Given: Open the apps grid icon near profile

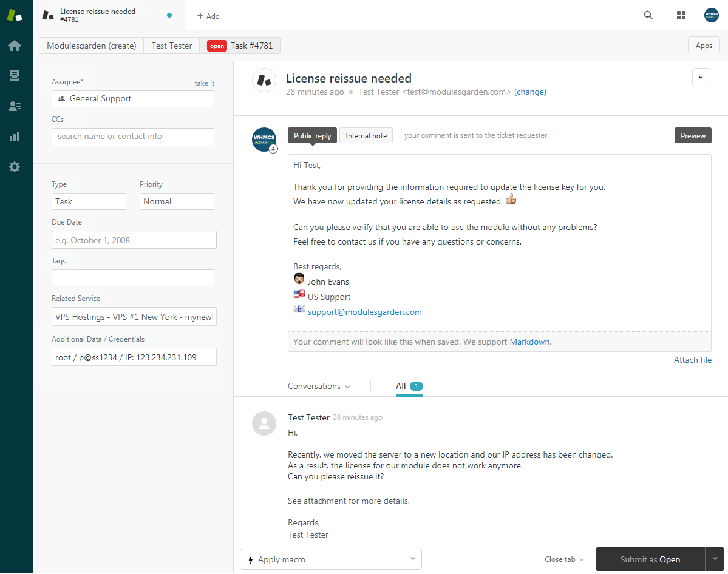Looking at the screenshot, I should coord(681,15).
